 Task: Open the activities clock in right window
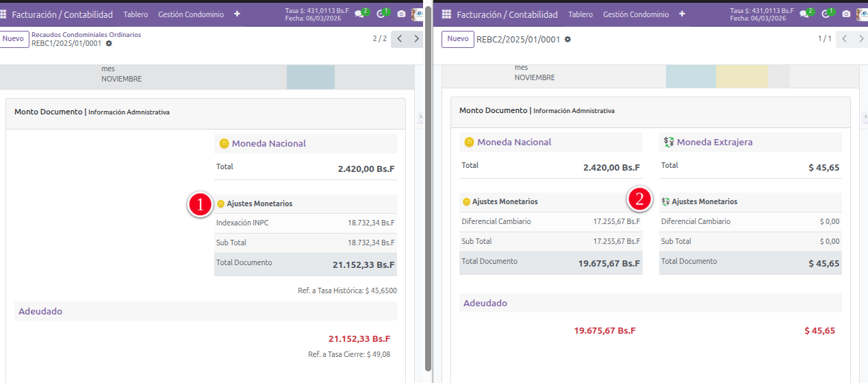[x=826, y=14]
